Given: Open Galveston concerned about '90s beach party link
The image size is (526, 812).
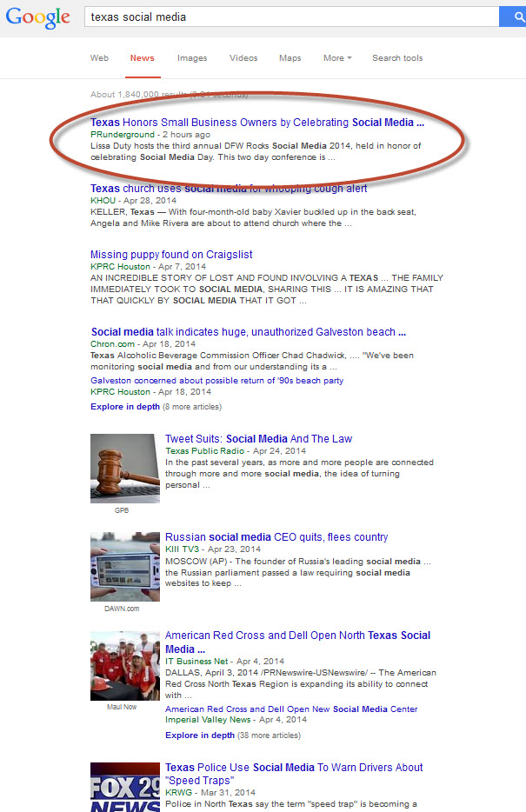Looking at the screenshot, I should click(x=217, y=381).
